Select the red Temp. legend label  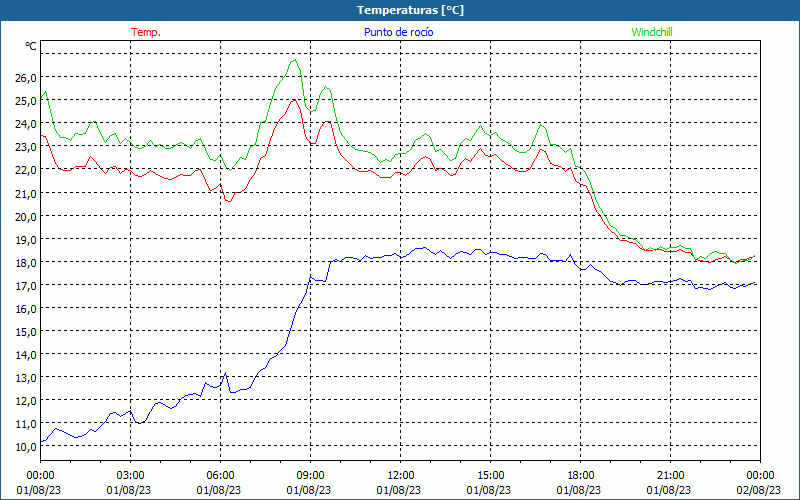point(146,32)
